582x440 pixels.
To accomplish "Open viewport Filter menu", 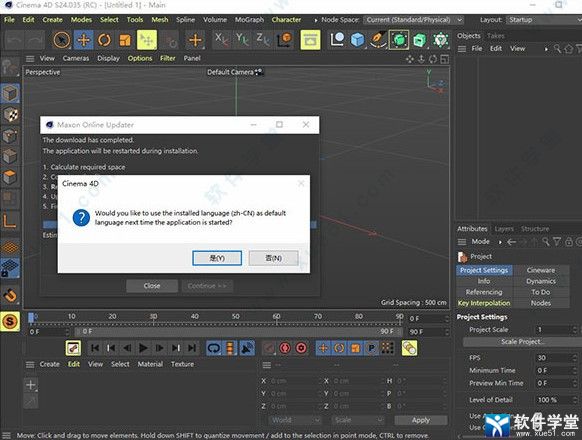I will coord(168,58).
